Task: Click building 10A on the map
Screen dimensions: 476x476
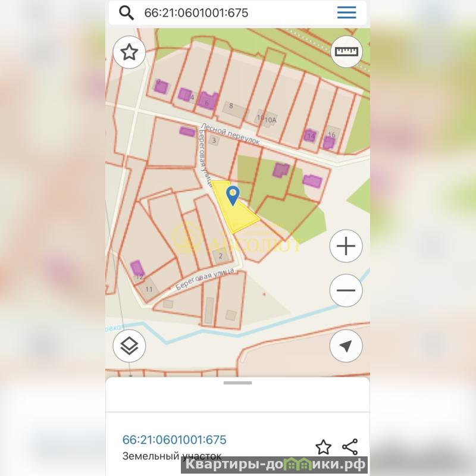Action: (270, 120)
